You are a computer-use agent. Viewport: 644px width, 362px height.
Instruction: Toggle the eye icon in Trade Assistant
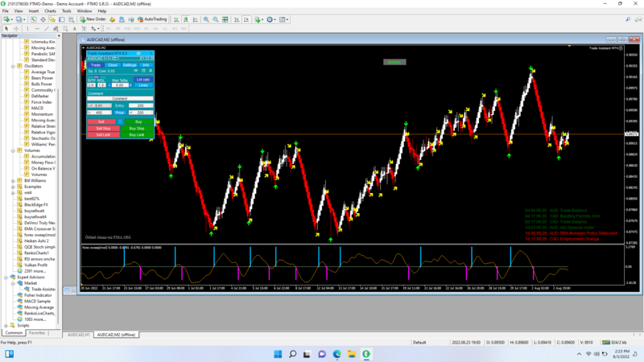pyautogui.click(x=135, y=71)
